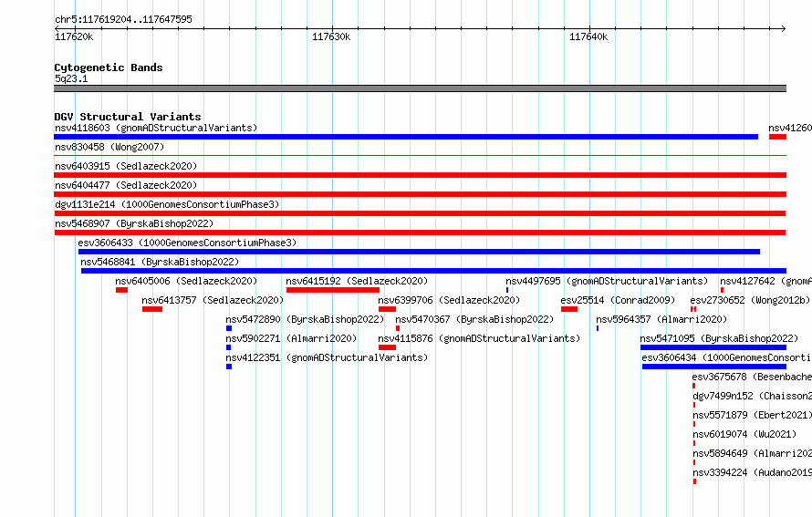Open nsv6413757 (Sedlazeck2020) label

pos(213,300)
